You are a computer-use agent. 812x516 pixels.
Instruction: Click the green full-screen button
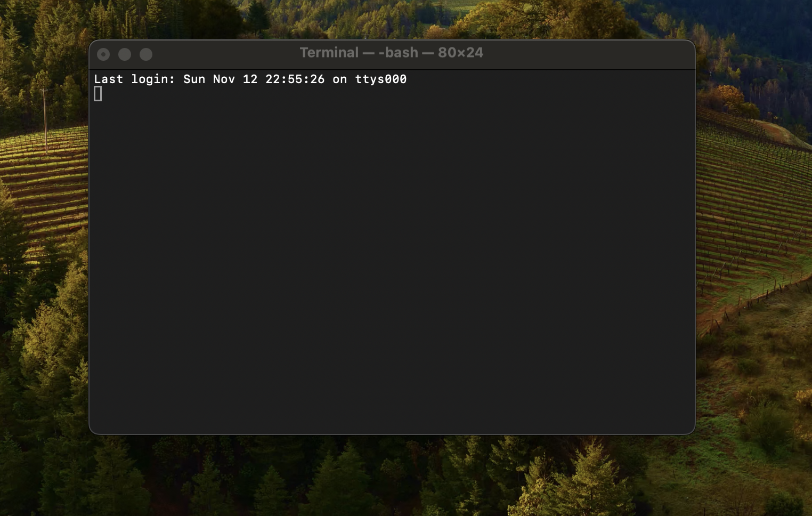(146, 54)
